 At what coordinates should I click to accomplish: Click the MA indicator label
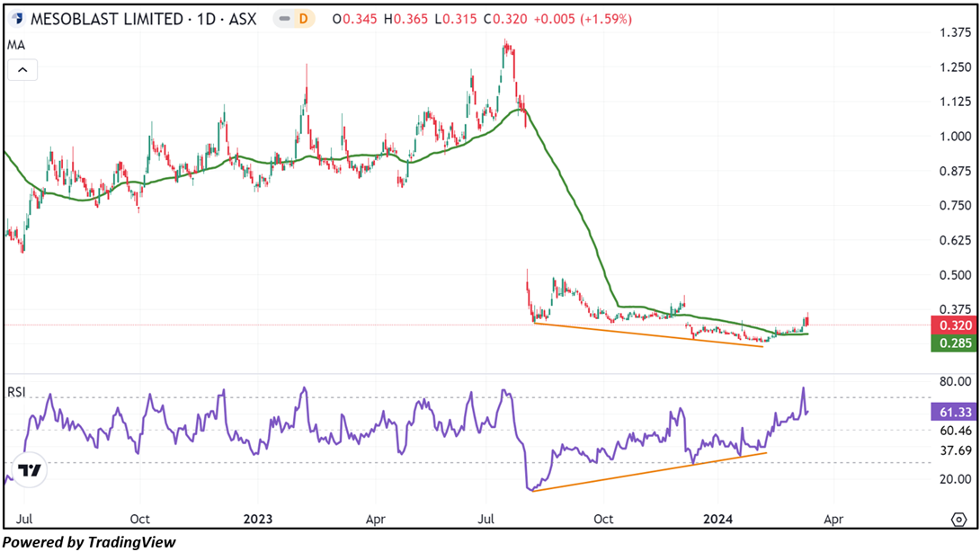(16, 45)
